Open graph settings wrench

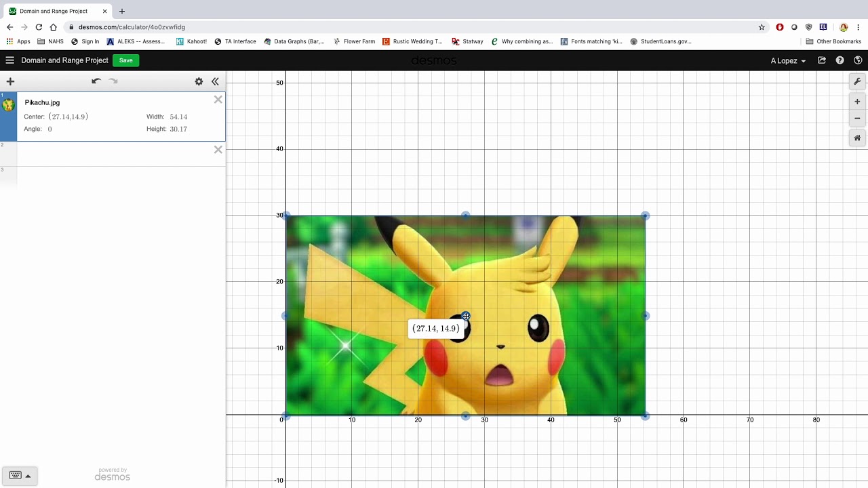(x=857, y=82)
